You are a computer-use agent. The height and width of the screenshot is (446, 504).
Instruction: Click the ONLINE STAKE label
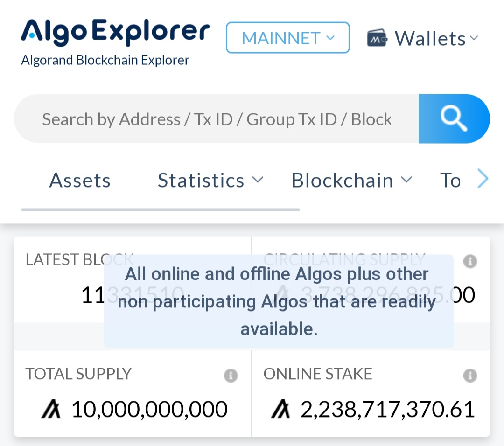coord(318,374)
